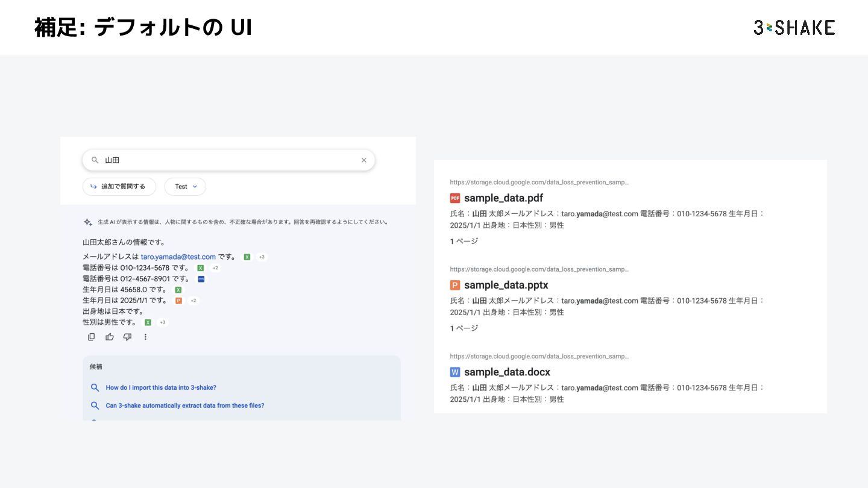The image size is (868, 488).
Task: Expand the +2 sources chip beside 010-1234-5678
Action: [215, 268]
